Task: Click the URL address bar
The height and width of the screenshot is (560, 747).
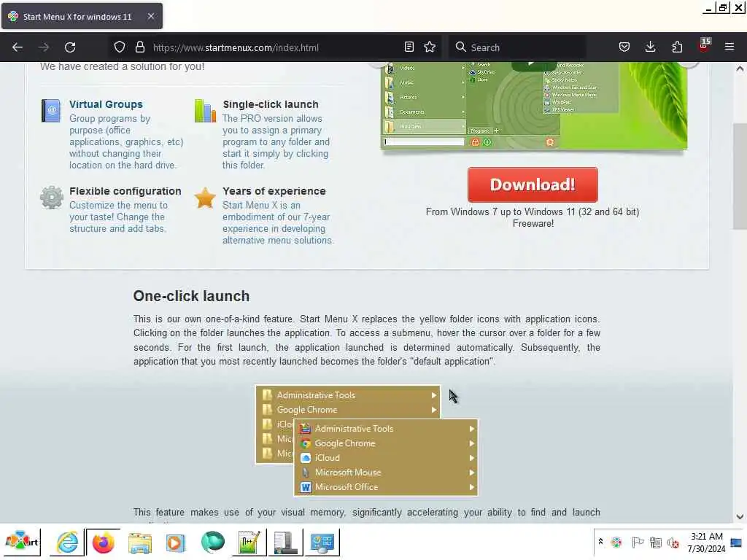Action: click(274, 47)
